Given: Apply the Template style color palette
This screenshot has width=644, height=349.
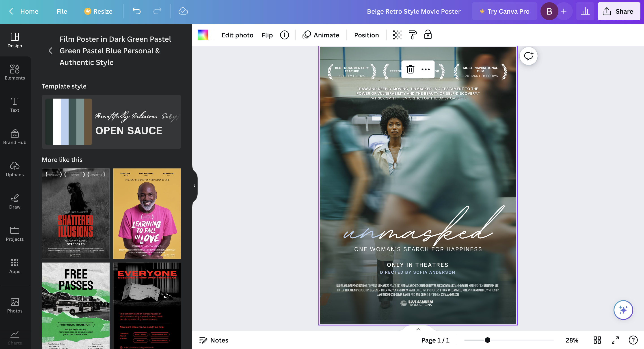Looking at the screenshot, I should (x=69, y=122).
